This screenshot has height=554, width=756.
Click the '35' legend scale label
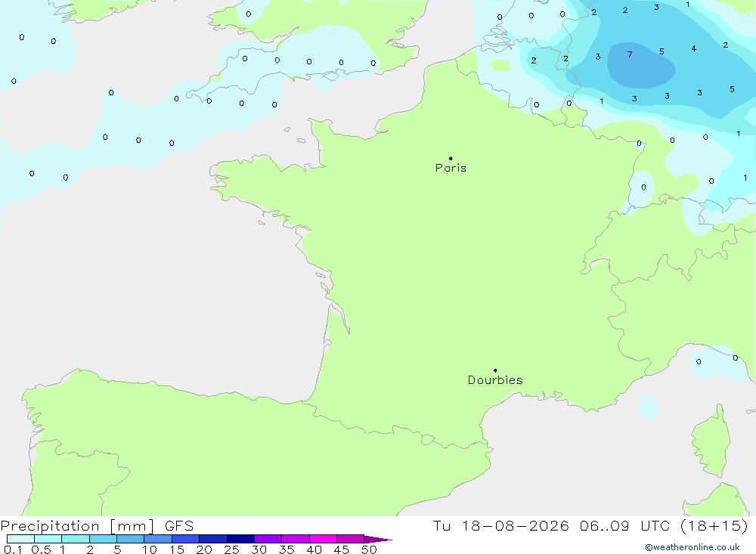tap(287, 549)
